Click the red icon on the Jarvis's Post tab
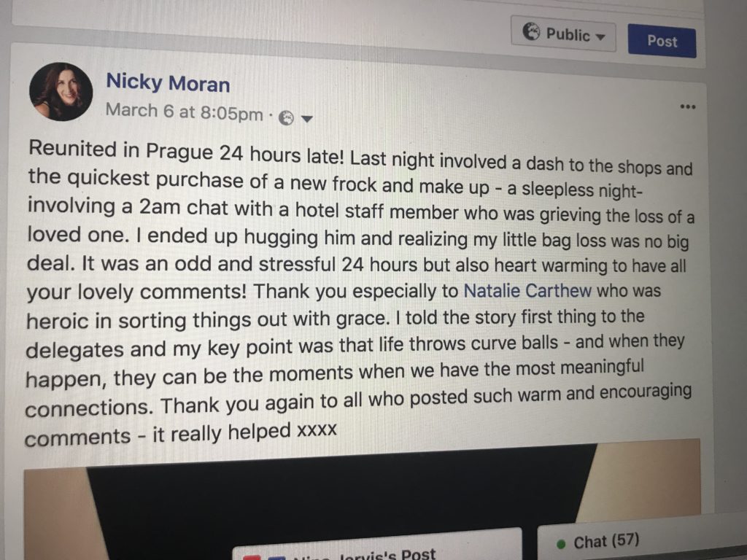Viewport: 747px width, 560px height. coord(251,557)
